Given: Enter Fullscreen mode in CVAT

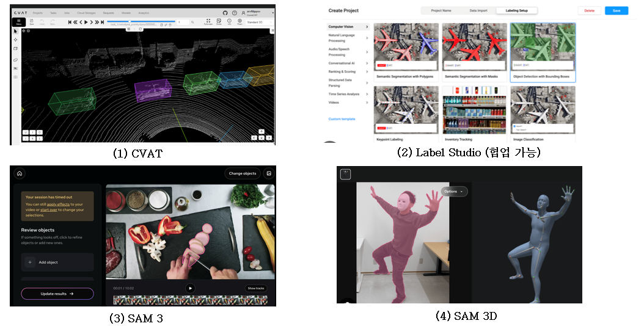Looking at the screenshot, I should 208,22.
